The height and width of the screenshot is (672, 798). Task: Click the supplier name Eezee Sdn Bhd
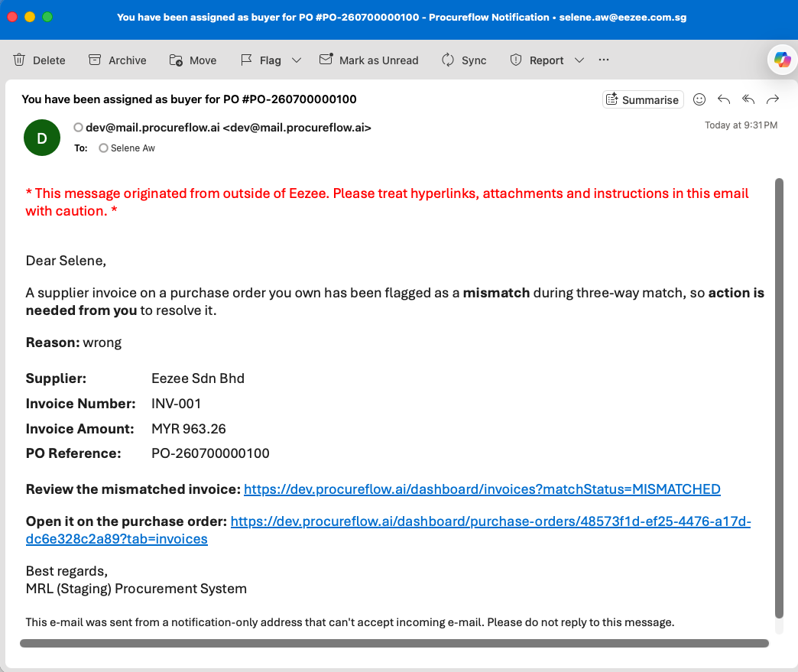[x=198, y=378]
